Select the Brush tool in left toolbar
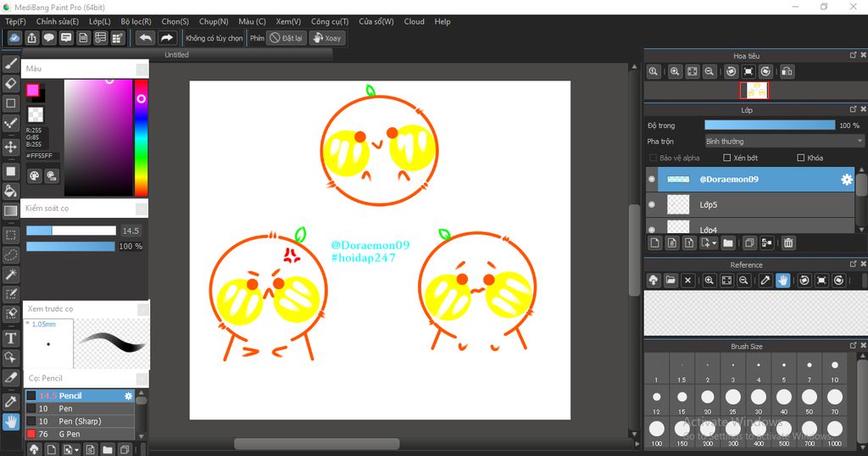Screen dimensions: 868x456 pyautogui.click(x=10, y=64)
